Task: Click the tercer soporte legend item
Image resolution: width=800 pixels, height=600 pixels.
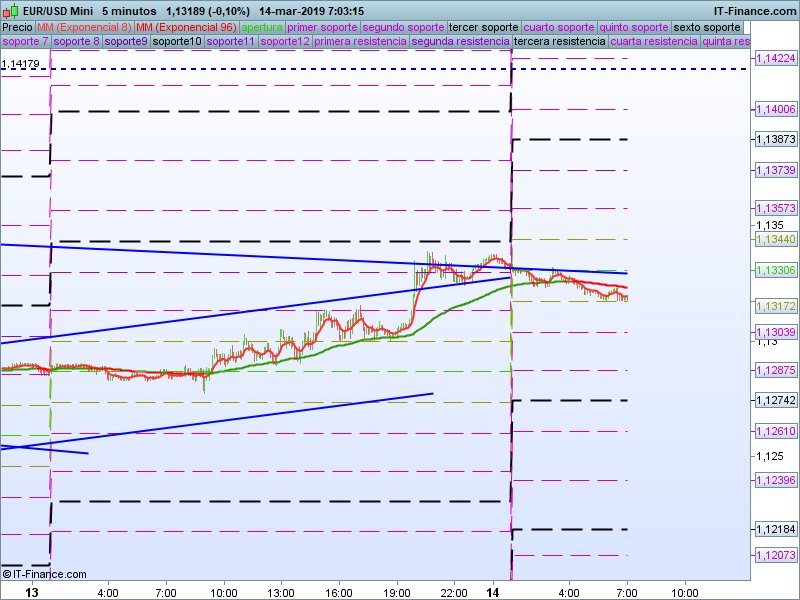Action: (x=484, y=27)
